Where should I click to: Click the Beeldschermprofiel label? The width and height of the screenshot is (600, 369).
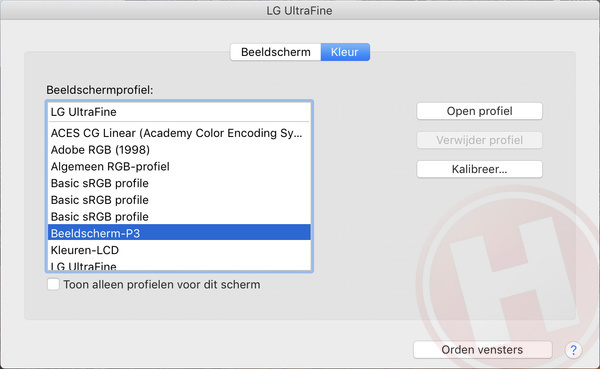[99, 90]
